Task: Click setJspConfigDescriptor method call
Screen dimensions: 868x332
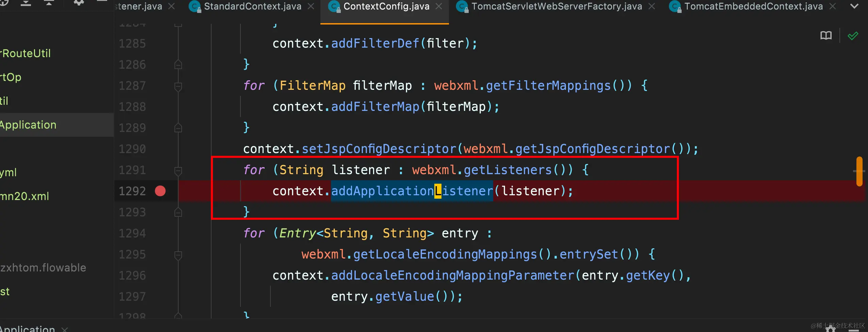Action: click(379, 149)
